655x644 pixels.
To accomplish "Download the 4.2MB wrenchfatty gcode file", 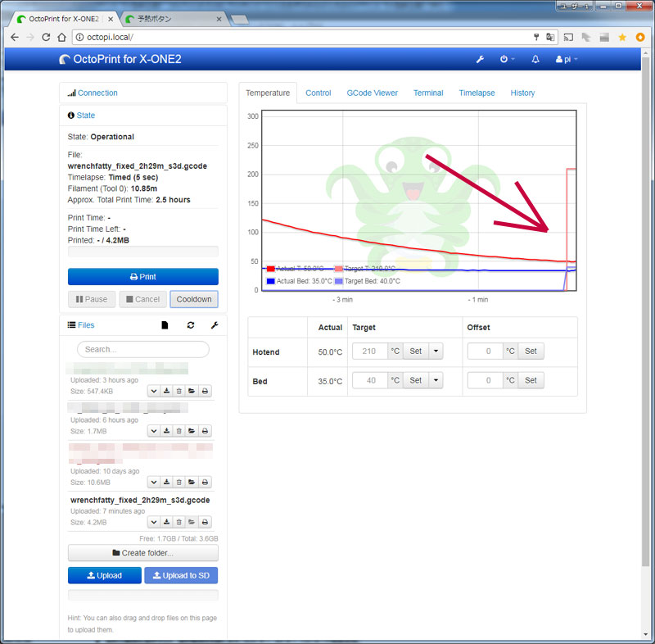I will [166, 522].
